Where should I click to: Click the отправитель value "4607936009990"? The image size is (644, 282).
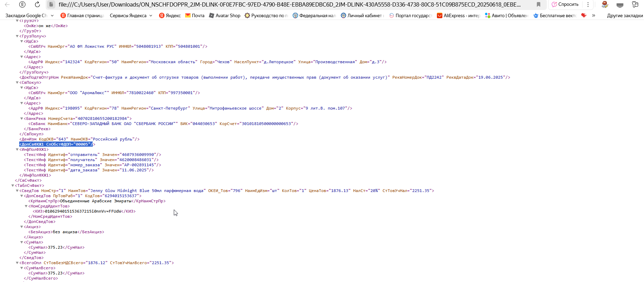(138, 155)
